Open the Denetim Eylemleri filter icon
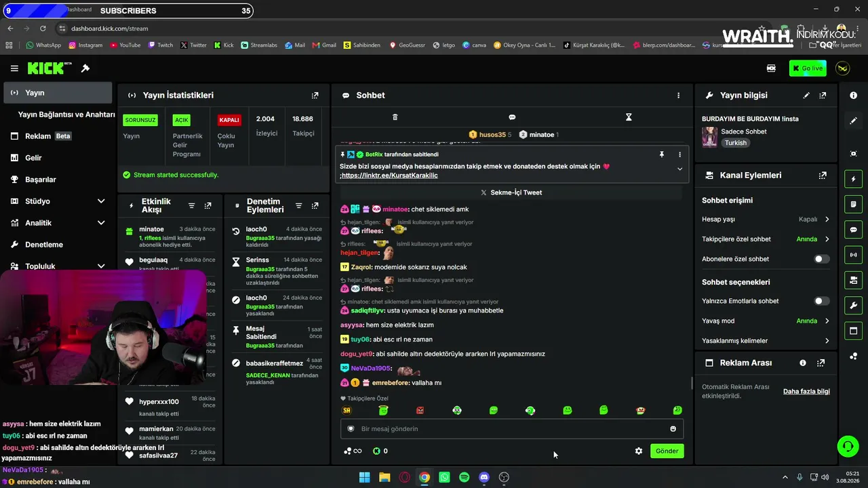The image size is (868, 488). (298, 206)
